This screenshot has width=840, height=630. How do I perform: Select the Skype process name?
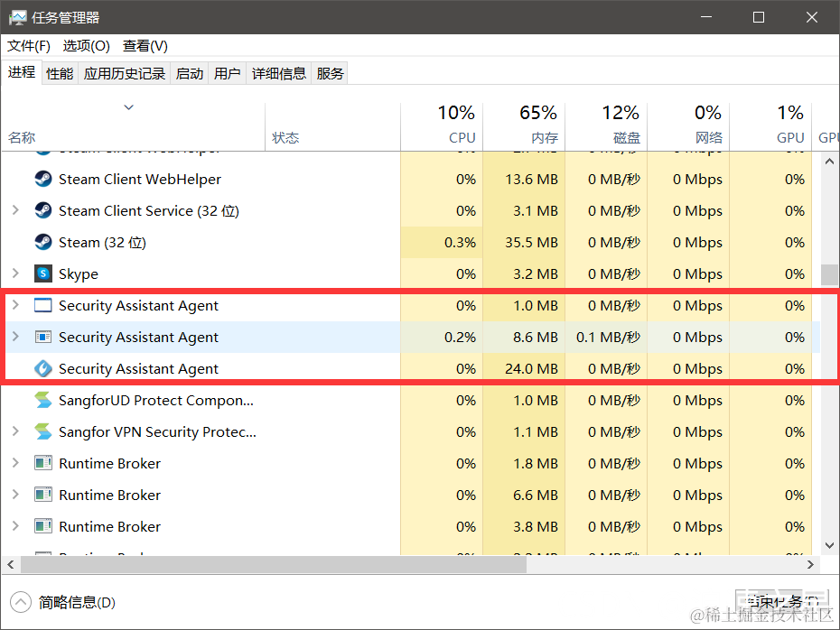point(79,273)
